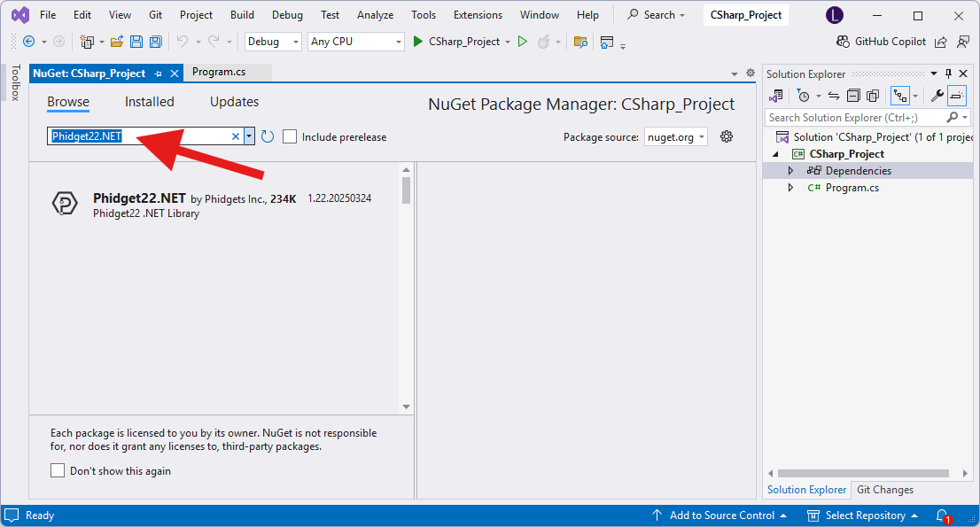Open the Extensions menu
Screen dimensions: 980x527
click(x=478, y=15)
